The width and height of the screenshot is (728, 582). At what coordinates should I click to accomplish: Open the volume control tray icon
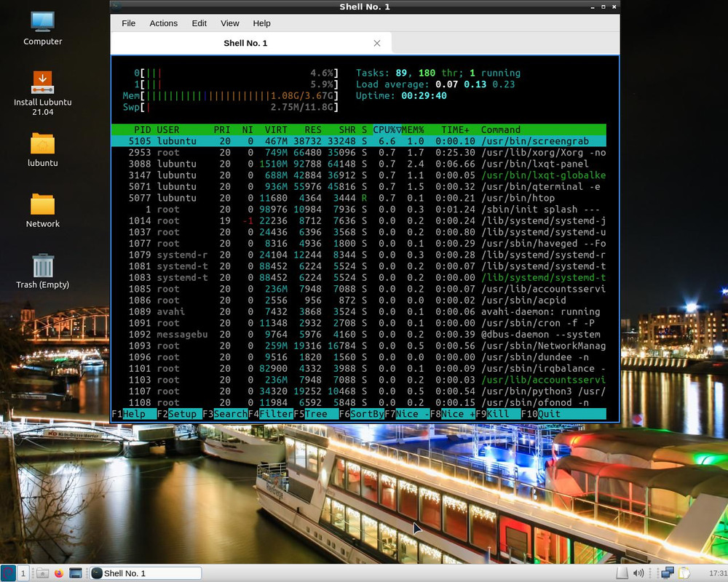pyautogui.click(x=639, y=573)
